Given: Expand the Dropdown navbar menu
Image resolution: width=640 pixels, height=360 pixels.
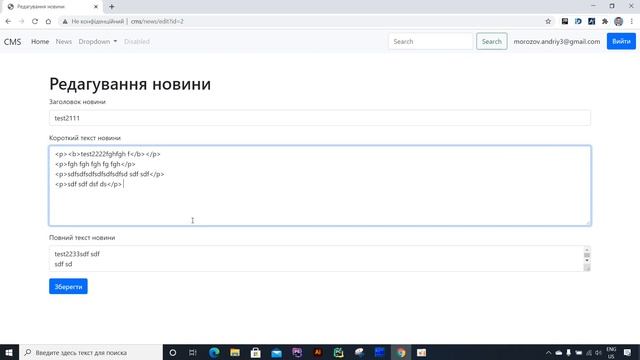Looking at the screenshot, I should tap(98, 42).
